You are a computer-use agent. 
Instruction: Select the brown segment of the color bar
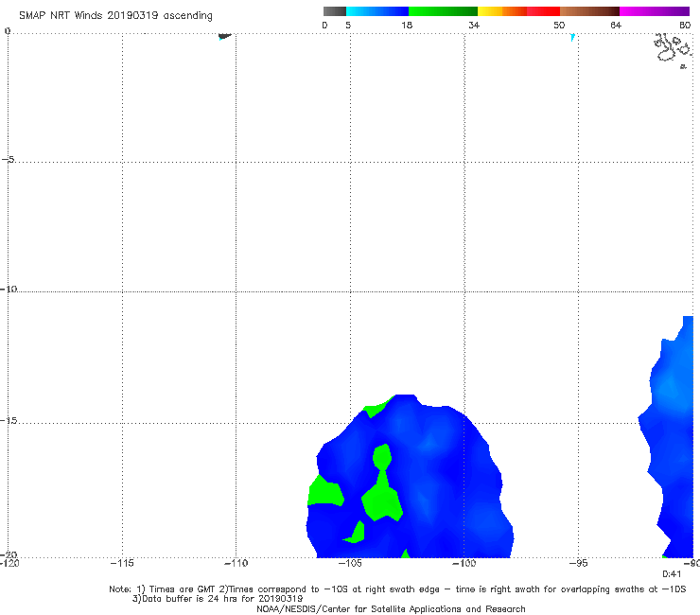pos(589,11)
